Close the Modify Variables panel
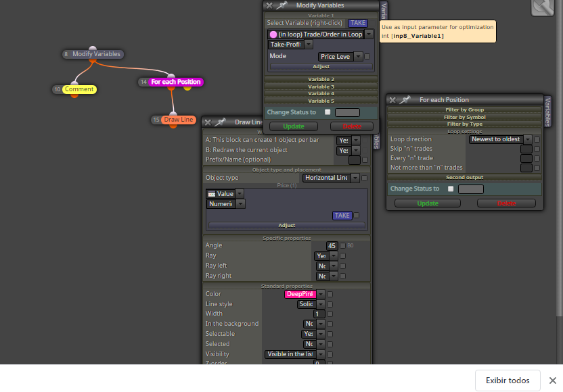Screen dimensions: 563x392 (269, 5)
